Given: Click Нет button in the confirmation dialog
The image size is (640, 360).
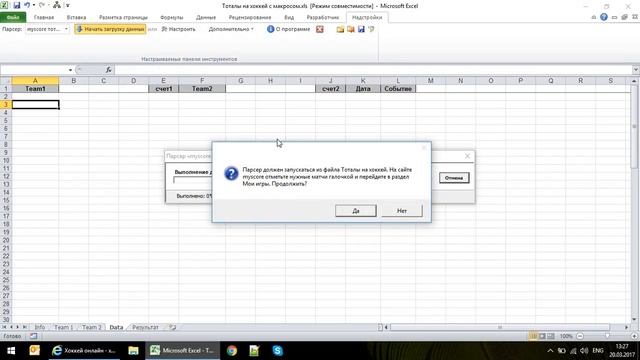Looking at the screenshot, I should [402, 211].
